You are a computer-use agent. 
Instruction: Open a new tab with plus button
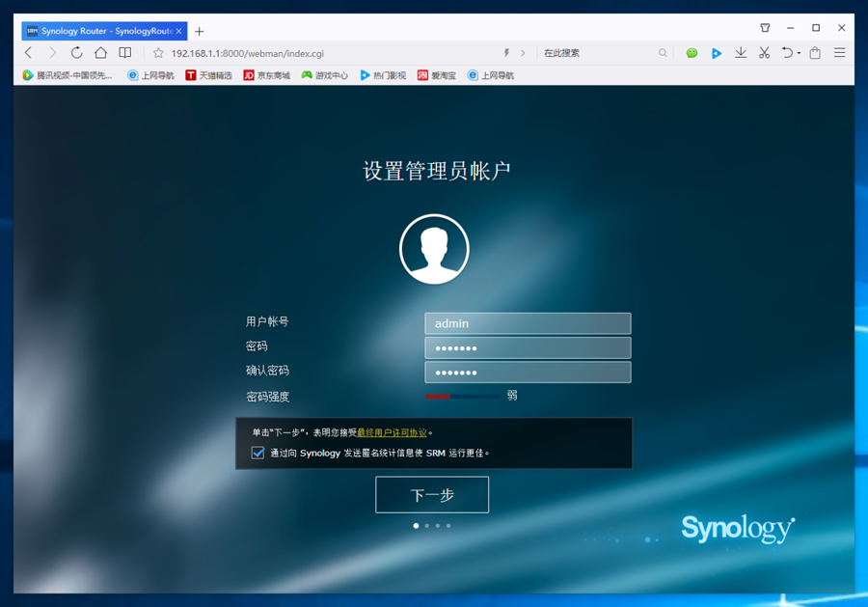[200, 31]
